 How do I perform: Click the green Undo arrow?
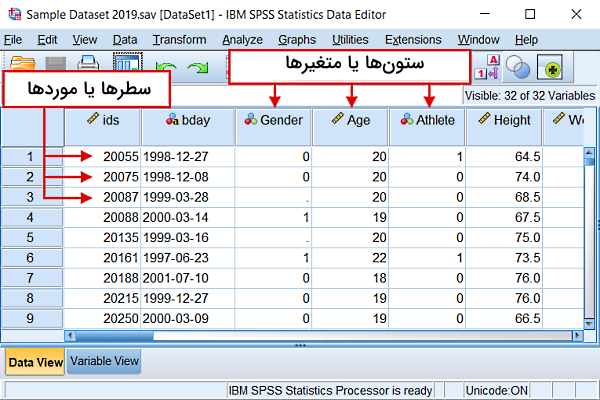[166, 68]
